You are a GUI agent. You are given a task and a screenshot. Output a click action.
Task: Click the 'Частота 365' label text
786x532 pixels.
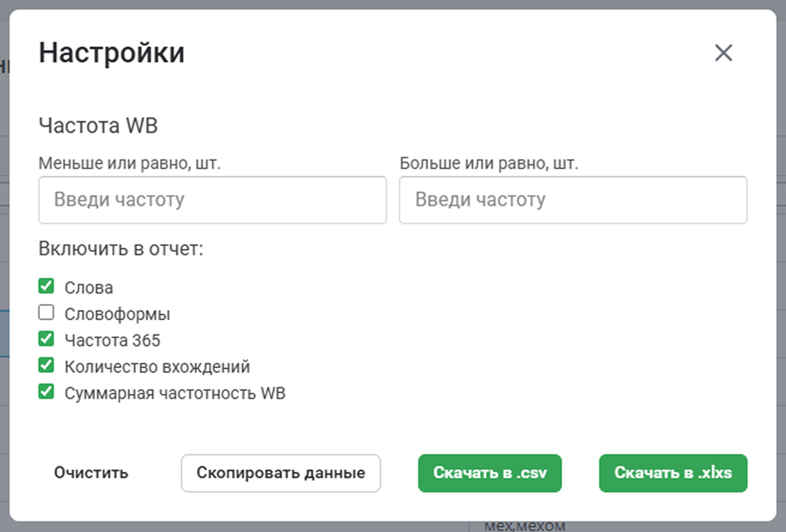[113, 341]
